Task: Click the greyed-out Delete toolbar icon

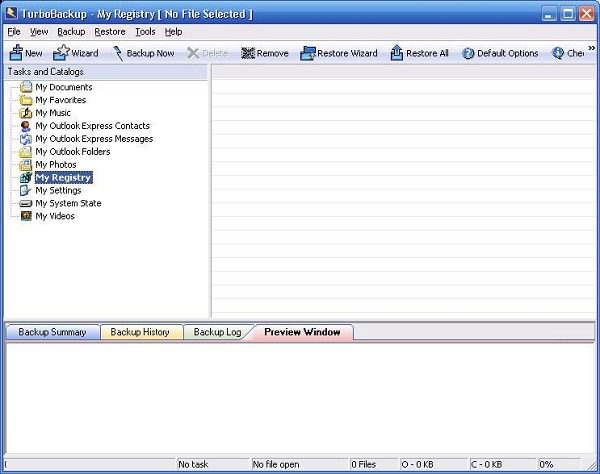Action: (193, 53)
